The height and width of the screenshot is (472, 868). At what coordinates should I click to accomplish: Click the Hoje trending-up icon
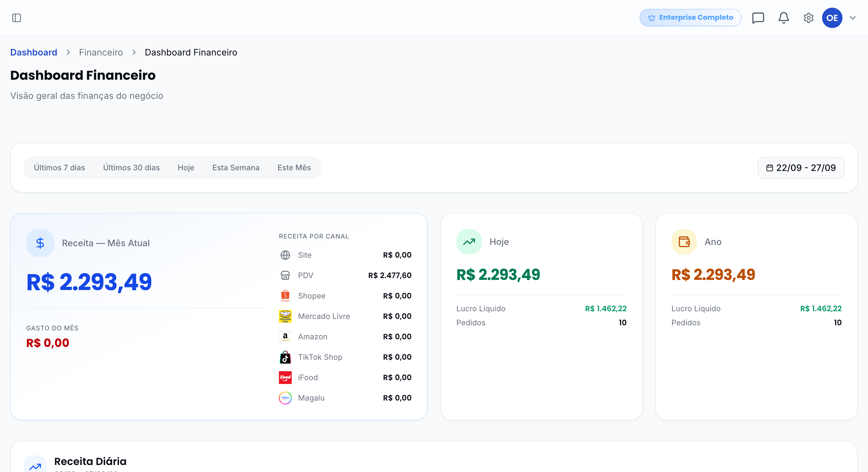pyautogui.click(x=469, y=242)
